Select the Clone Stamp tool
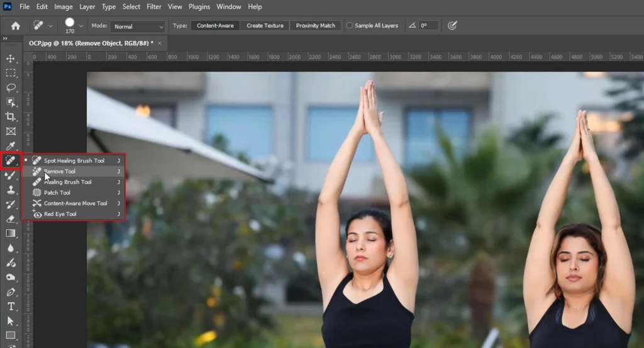This screenshot has height=348, width=644. (11, 190)
